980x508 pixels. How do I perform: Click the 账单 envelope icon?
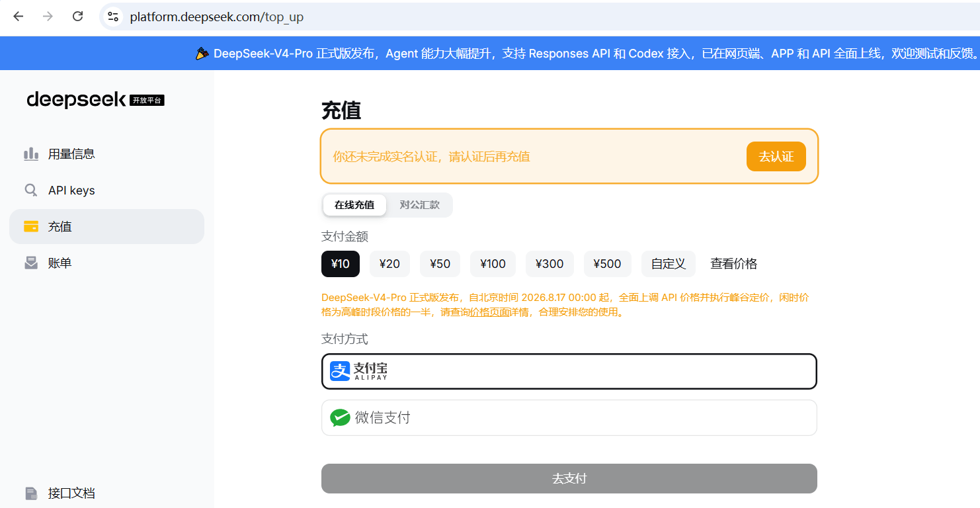[31, 263]
